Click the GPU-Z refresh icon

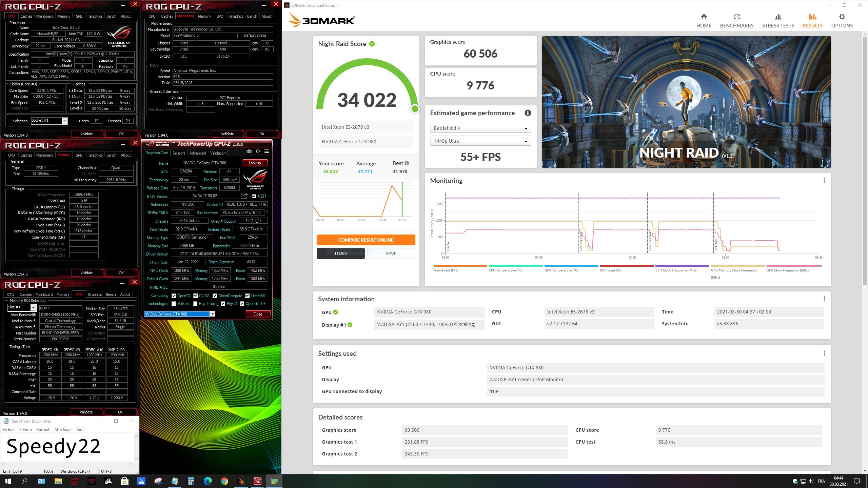[258, 151]
